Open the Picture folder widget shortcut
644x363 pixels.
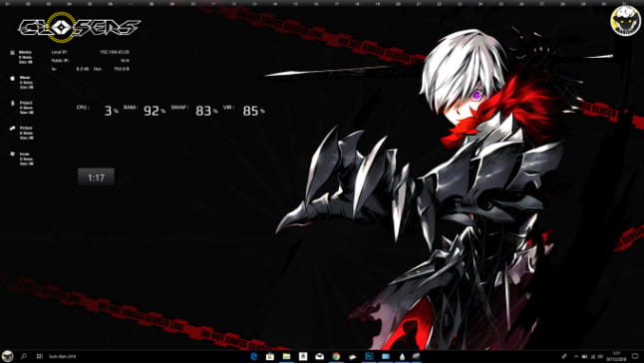point(21,133)
